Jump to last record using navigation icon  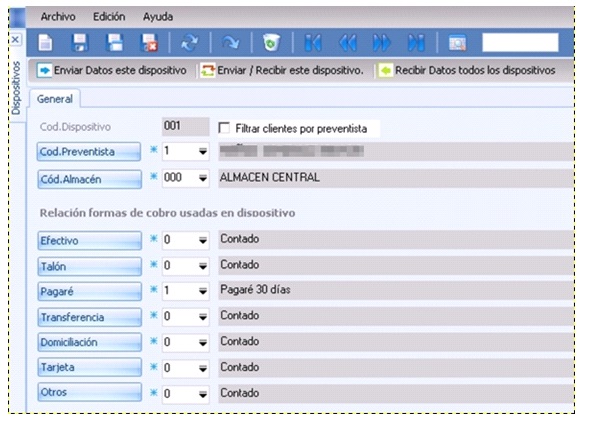[416, 43]
